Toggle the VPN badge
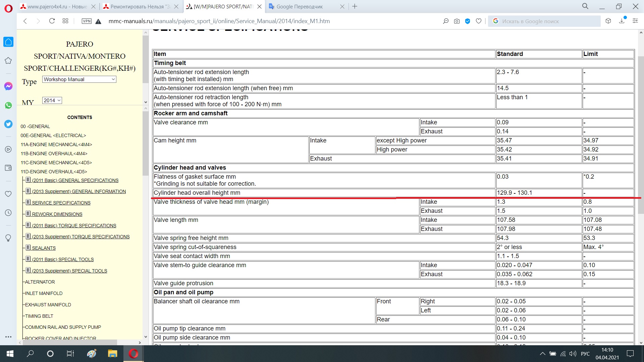The height and width of the screenshot is (362, 644). (x=87, y=21)
